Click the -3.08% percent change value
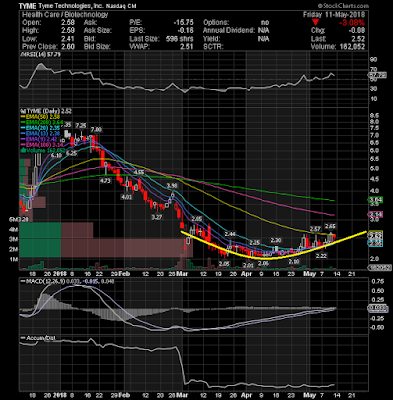Screen dimensions: 393x400 tap(352, 23)
